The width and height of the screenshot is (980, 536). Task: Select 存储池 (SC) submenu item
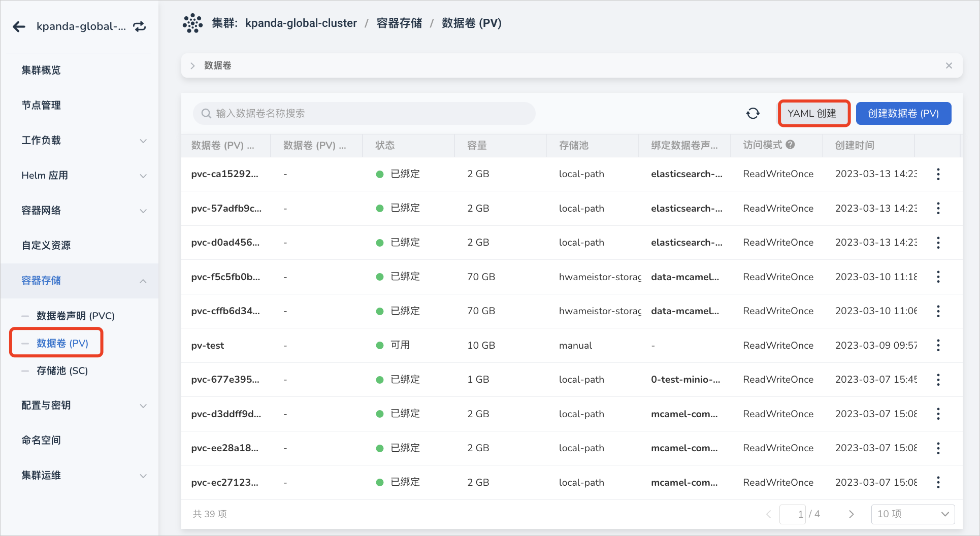tap(62, 371)
